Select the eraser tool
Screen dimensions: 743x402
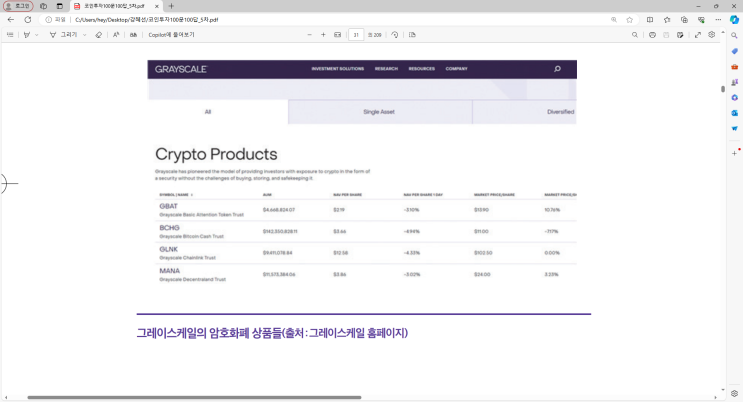click(99, 35)
